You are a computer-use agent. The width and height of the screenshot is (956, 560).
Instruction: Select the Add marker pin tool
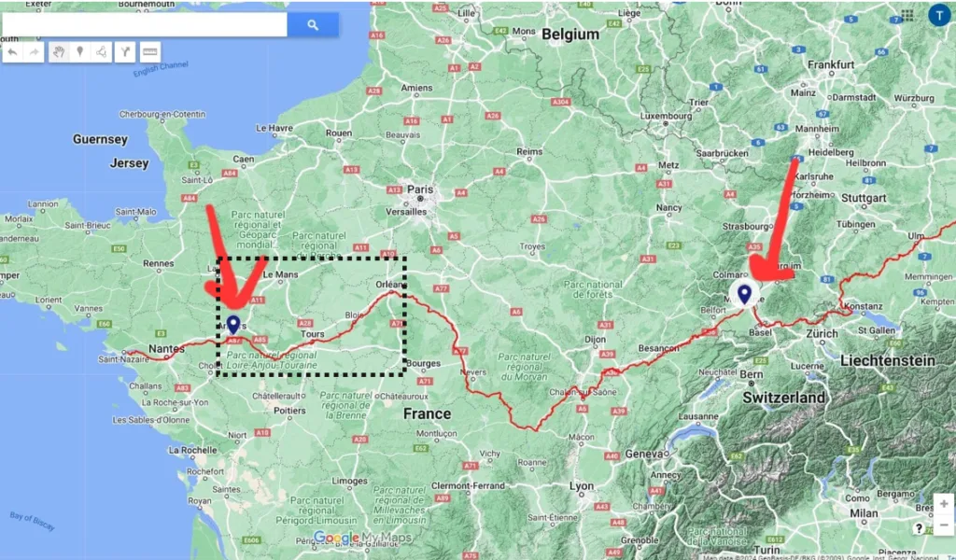coord(79,52)
